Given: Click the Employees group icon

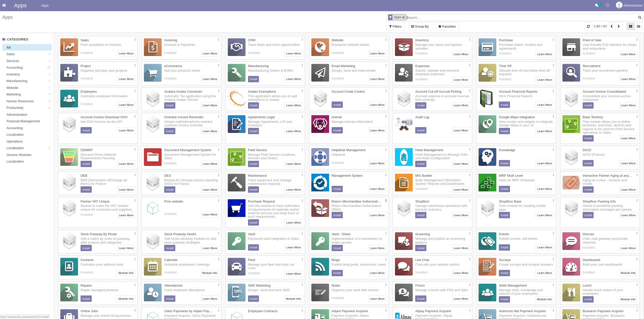Looking at the screenshot, I should click(x=69, y=98).
